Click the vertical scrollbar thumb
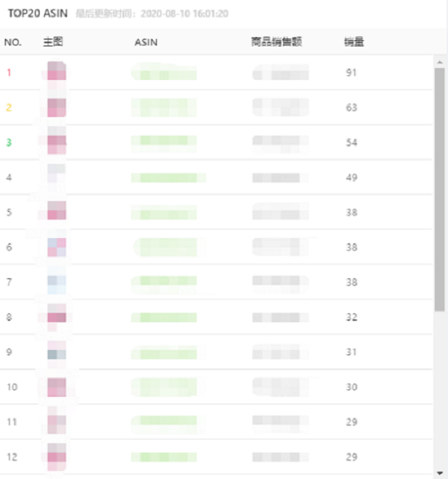Viewport: 448px width, 479px height. 439,187
